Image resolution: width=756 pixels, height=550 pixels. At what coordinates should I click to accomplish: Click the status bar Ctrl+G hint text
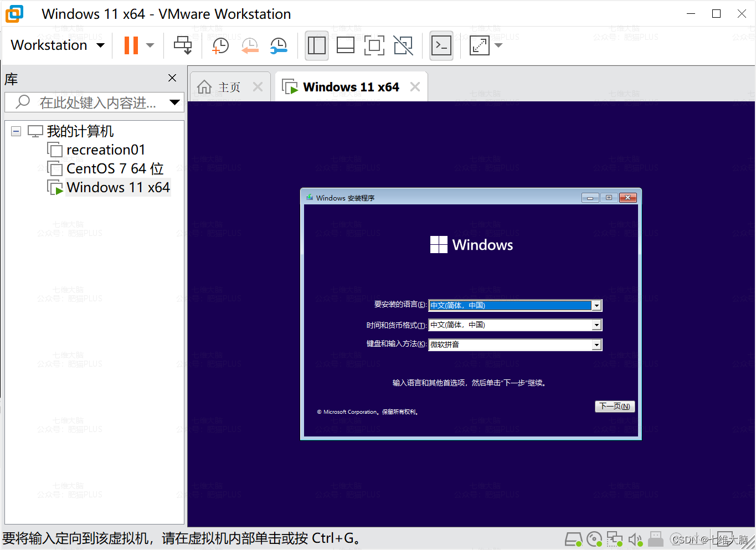tap(183, 538)
